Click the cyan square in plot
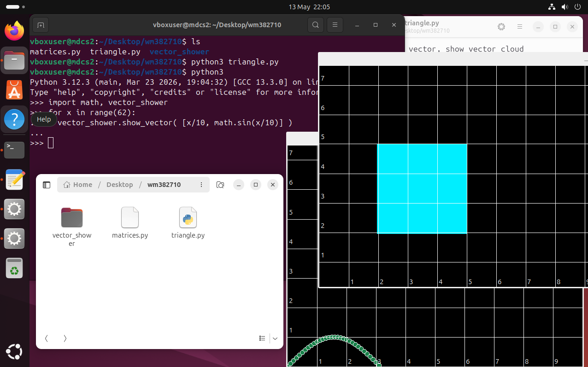The image size is (588, 367). (422, 189)
